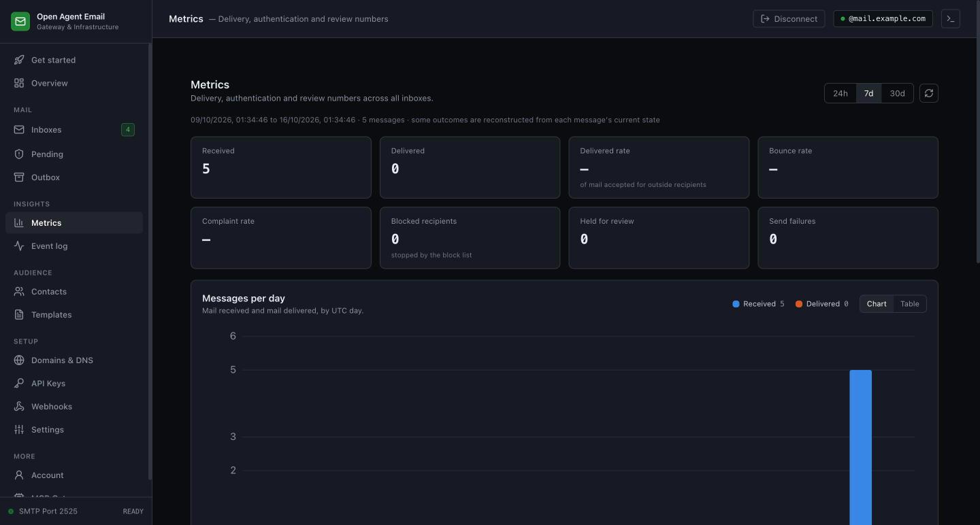The image size is (980, 525).
Task: Refresh metrics with the refresh icon
Action: [929, 93]
